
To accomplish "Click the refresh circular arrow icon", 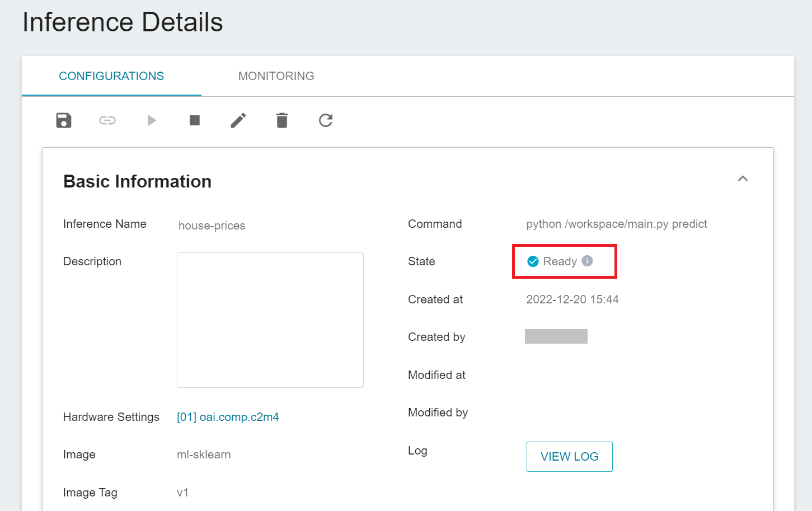I will click(x=326, y=120).
